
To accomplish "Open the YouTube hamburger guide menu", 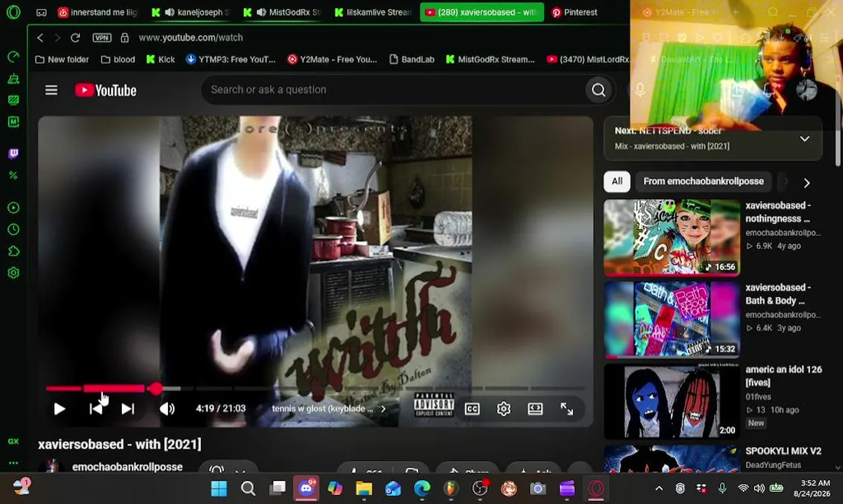I will point(51,90).
